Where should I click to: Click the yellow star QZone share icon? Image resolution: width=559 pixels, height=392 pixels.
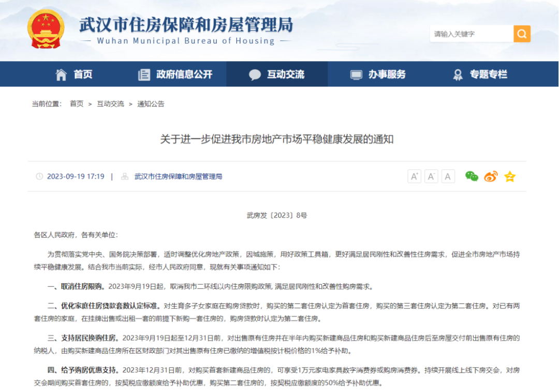click(509, 176)
